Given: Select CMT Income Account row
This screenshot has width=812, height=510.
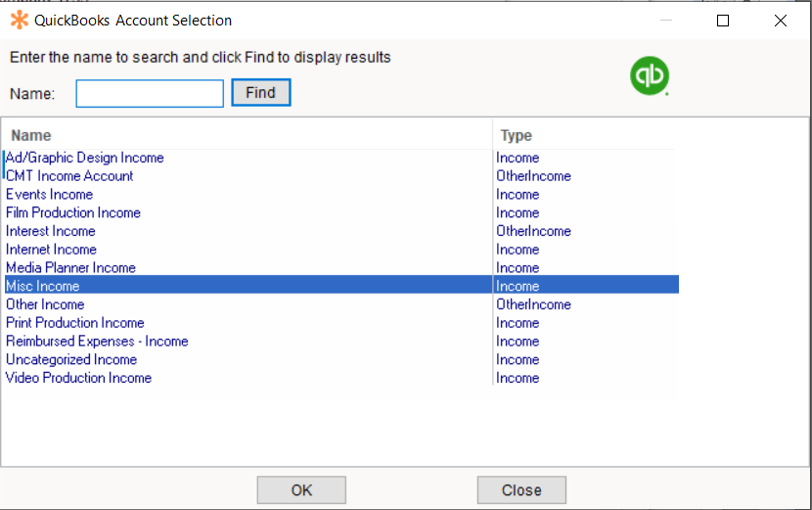Looking at the screenshot, I should [x=69, y=176].
